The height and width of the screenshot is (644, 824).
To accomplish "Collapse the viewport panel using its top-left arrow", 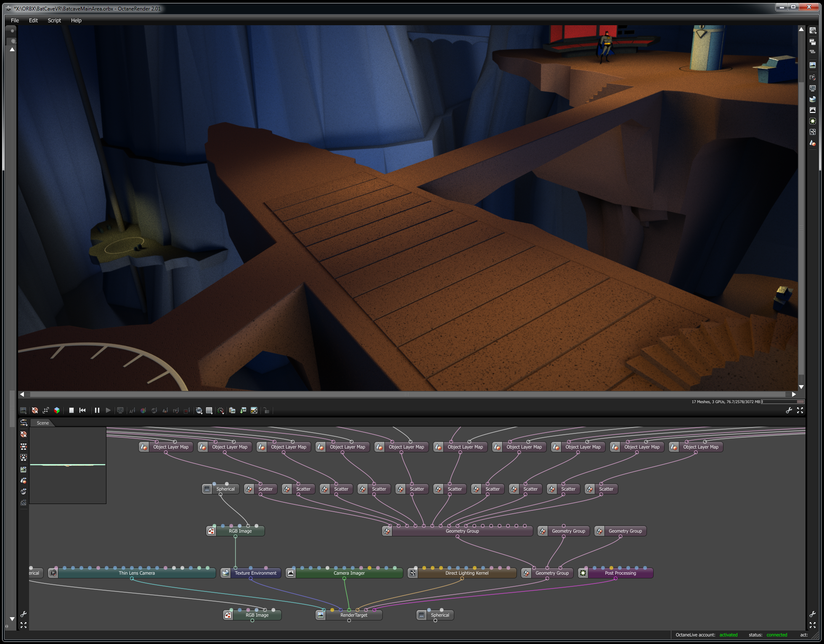I will click(12, 50).
